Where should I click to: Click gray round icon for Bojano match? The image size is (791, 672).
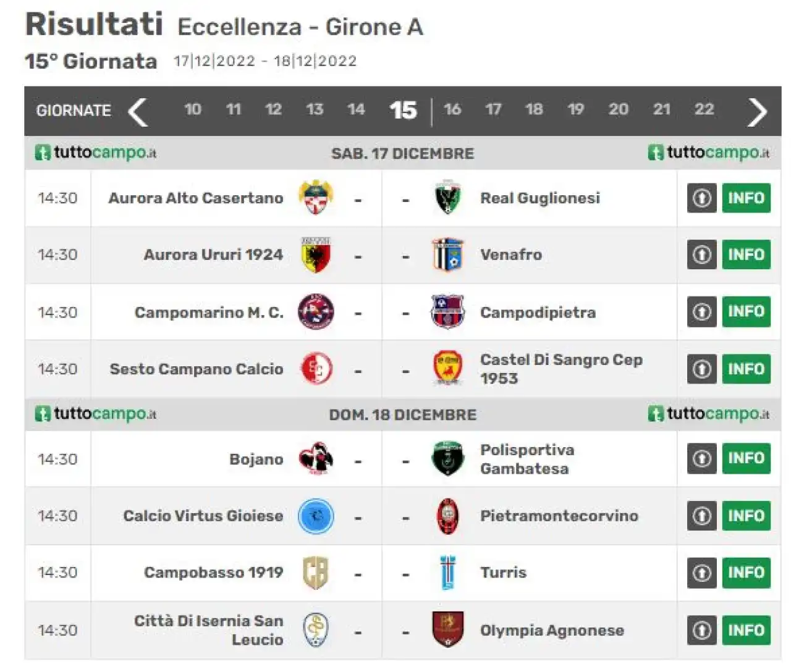[701, 459]
